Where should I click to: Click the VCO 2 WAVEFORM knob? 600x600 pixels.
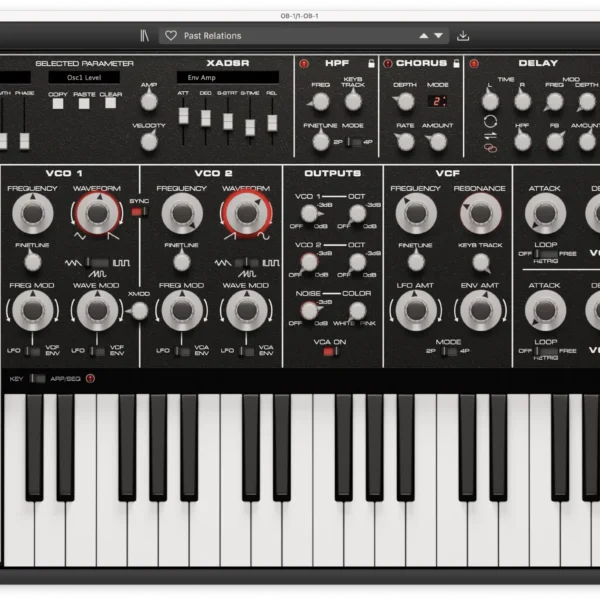(247, 214)
